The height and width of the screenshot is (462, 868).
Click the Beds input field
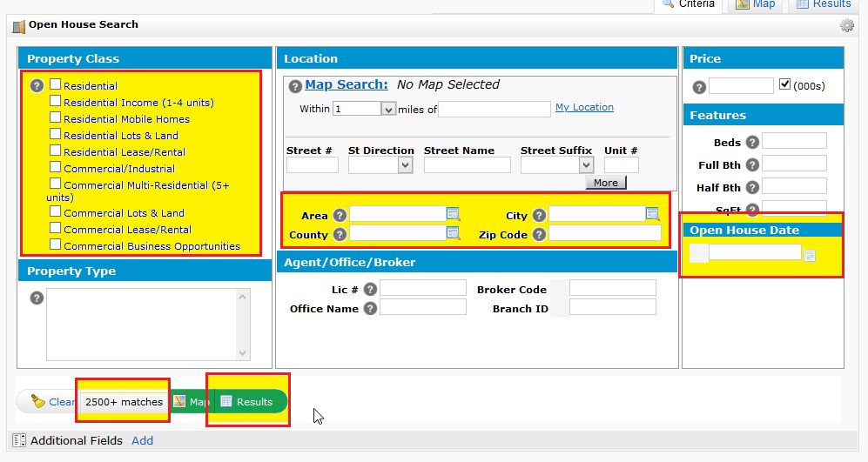[x=794, y=141]
